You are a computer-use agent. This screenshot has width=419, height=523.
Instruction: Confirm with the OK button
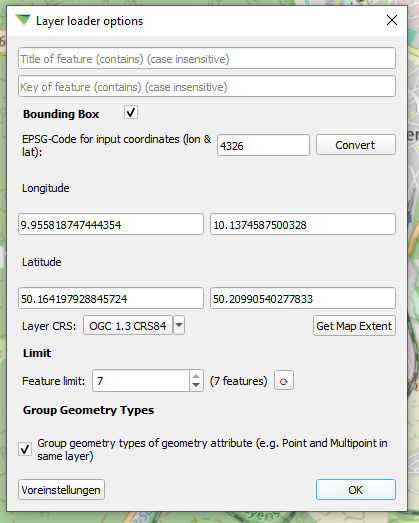[x=356, y=490]
